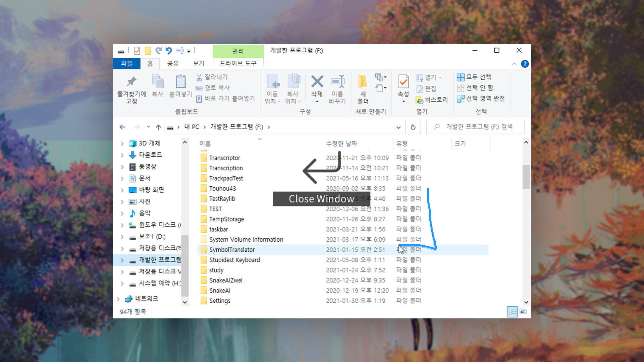Switch to the 공유 (Share) ribbon tab
644x362 pixels.
tap(173, 63)
